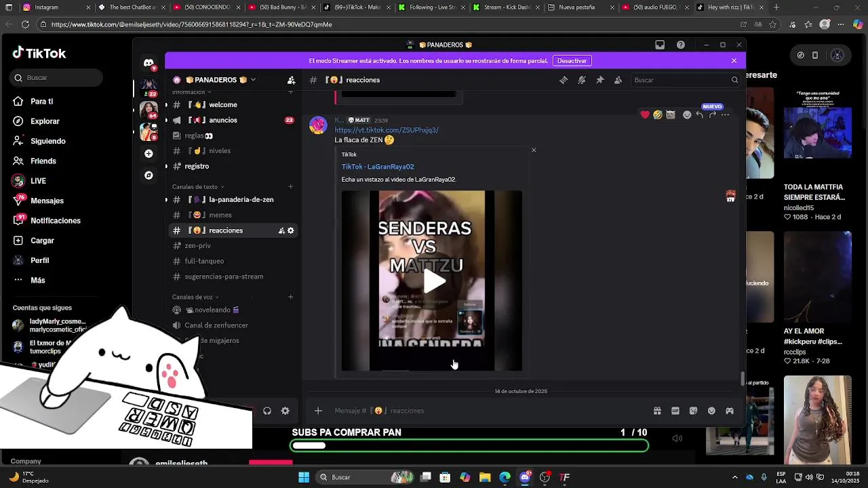The image size is (868, 488).
Task: Open the memes channel
Action: coord(233,215)
